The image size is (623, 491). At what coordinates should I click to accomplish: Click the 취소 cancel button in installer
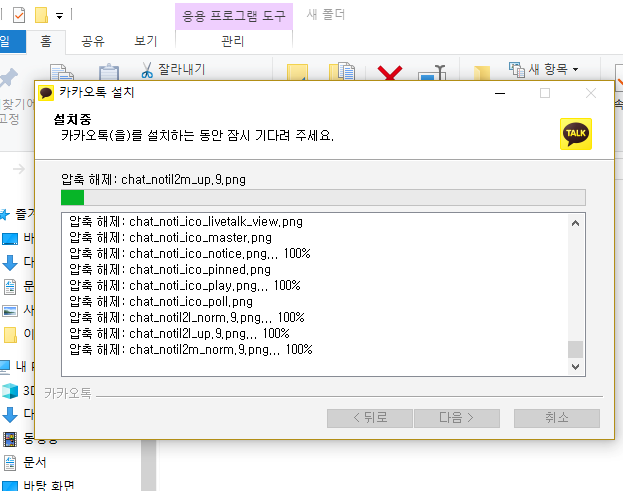(x=557, y=418)
